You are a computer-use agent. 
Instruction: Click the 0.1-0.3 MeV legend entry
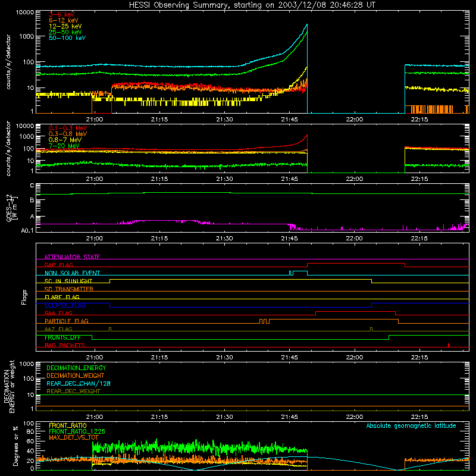pos(68,128)
